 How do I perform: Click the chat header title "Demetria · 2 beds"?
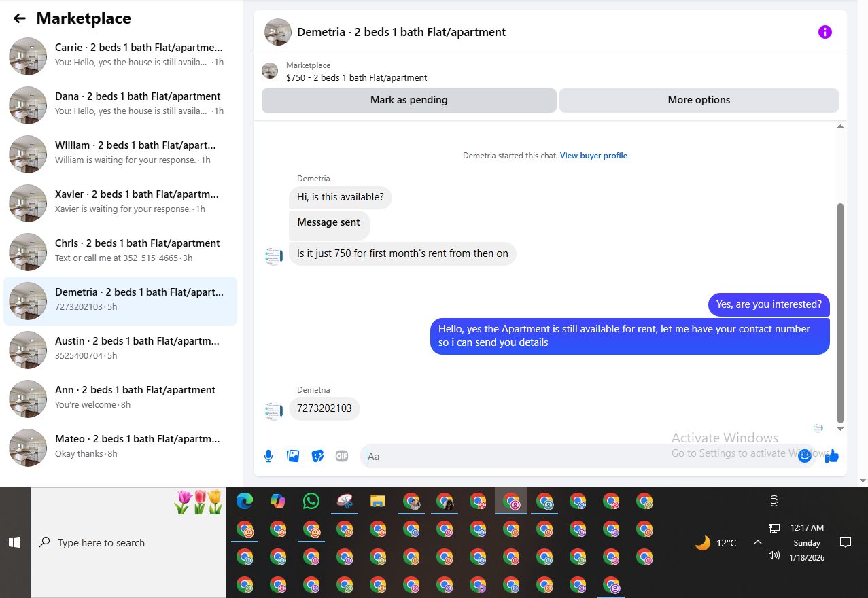coord(402,32)
